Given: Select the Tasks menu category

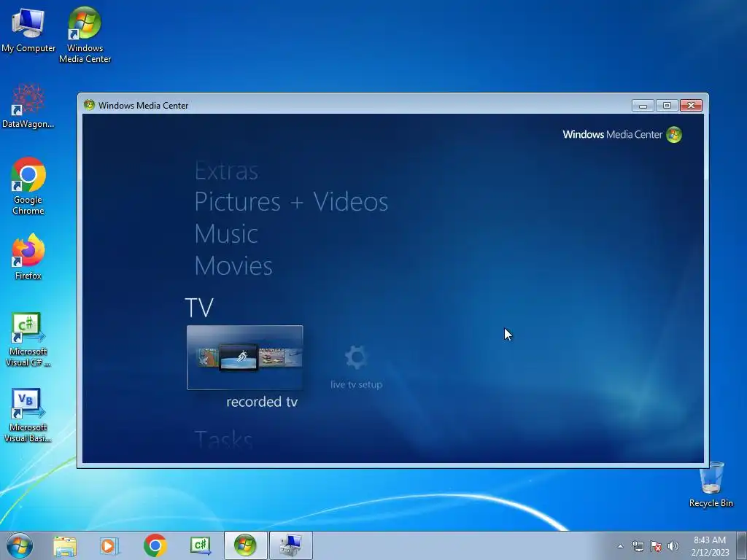Looking at the screenshot, I should [223, 439].
